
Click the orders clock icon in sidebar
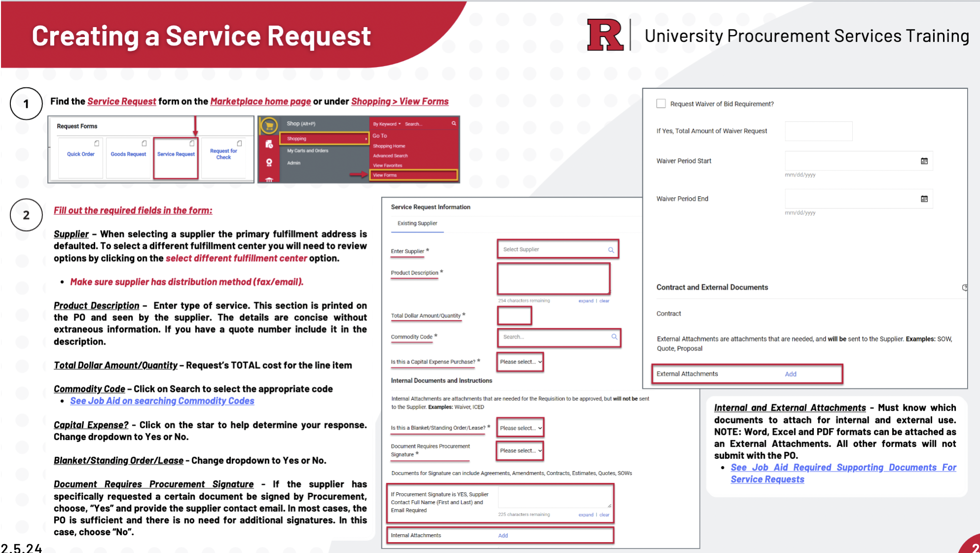point(269,144)
